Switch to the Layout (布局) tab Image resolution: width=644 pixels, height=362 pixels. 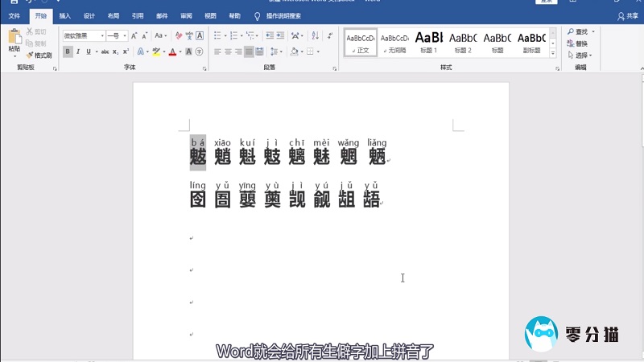114,16
